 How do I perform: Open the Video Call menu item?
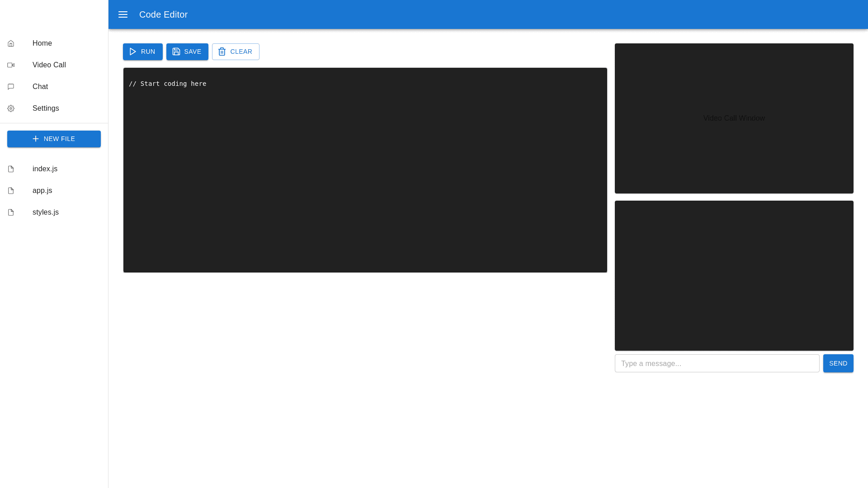(49, 65)
